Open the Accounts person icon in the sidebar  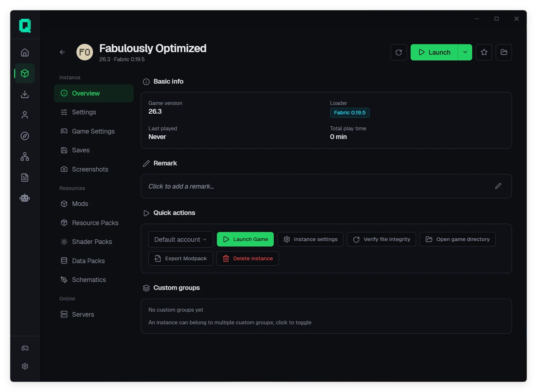[25, 115]
